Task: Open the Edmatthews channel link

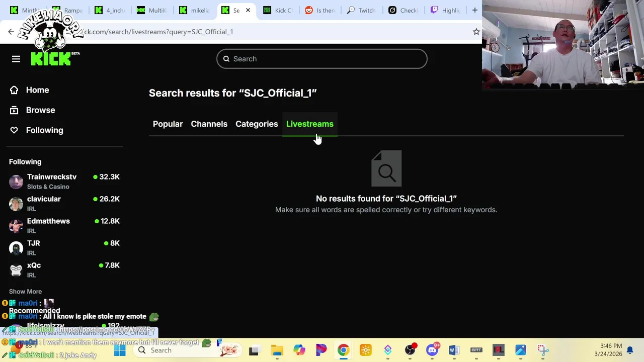Action: [x=48, y=221]
